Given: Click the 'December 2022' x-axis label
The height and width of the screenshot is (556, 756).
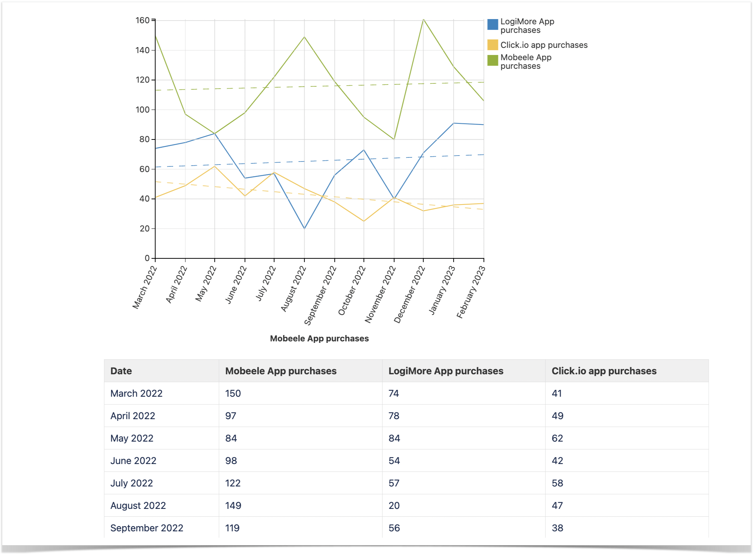Looking at the screenshot, I should (x=409, y=294).
